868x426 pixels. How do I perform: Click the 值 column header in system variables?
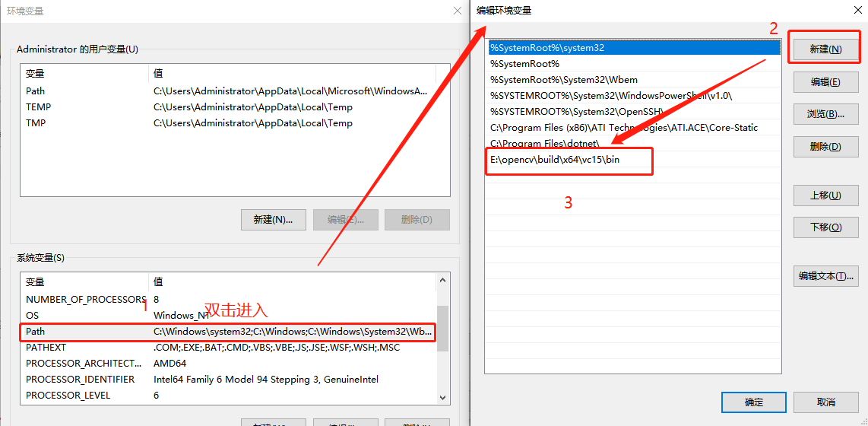[293, 282]
